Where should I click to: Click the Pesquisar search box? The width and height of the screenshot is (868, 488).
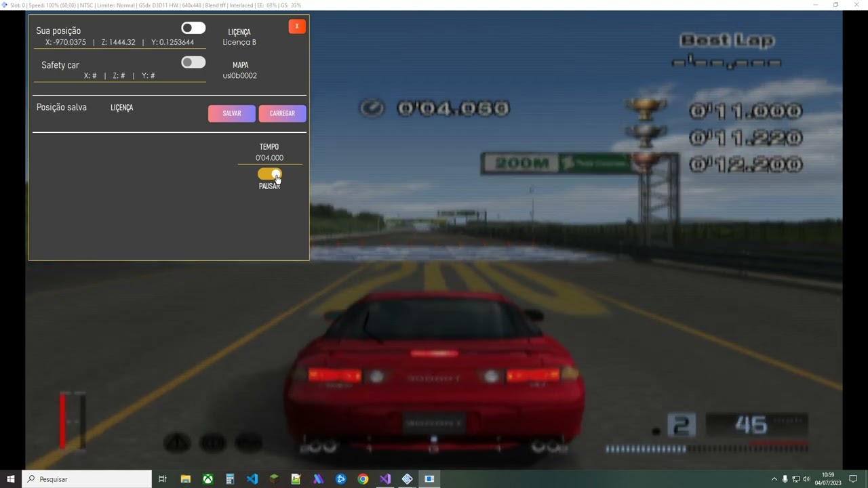coord(87,479)
